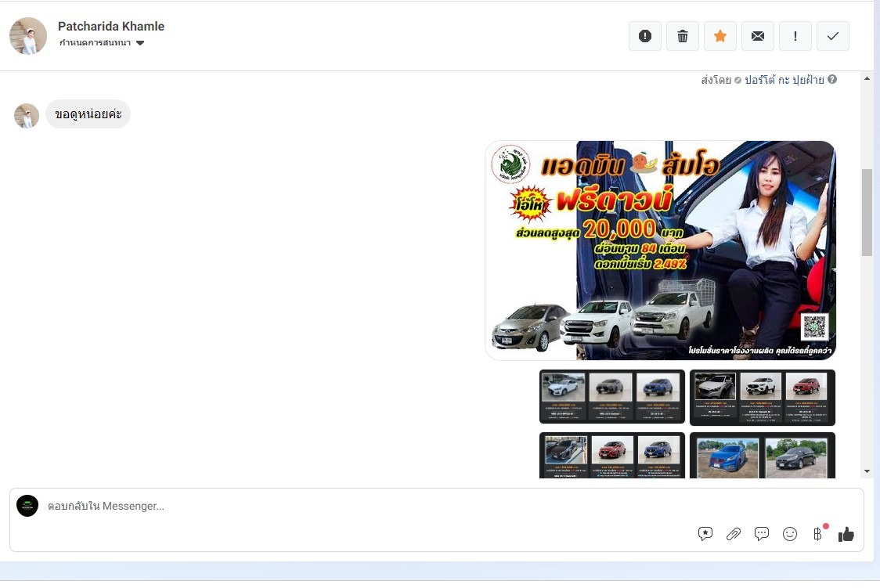Toggle the orange star follow-up marker

(720, 36)
